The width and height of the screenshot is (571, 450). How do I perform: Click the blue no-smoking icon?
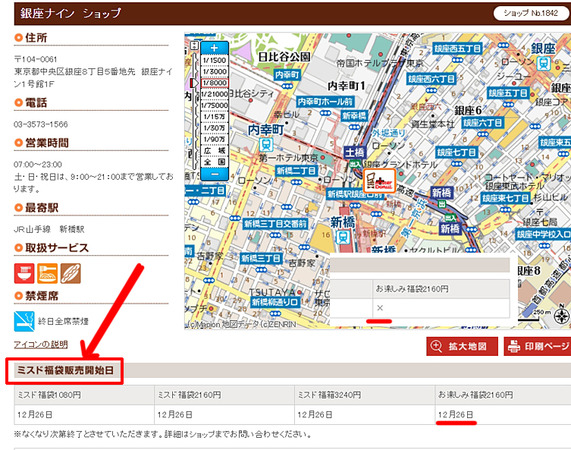pyautogui.click(x=24, y=321)
